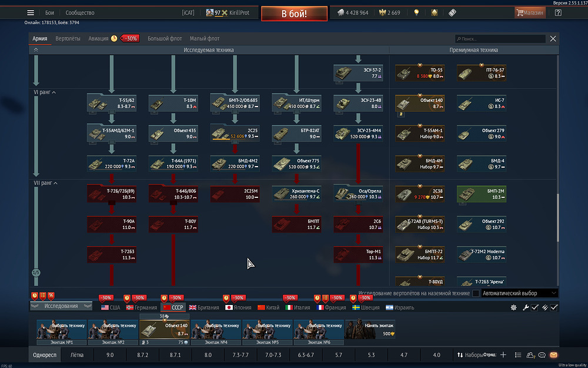Expand the Оса/Стрела vehicle group
This screenshot has width=588, height=368.
[x=358, y=203]
